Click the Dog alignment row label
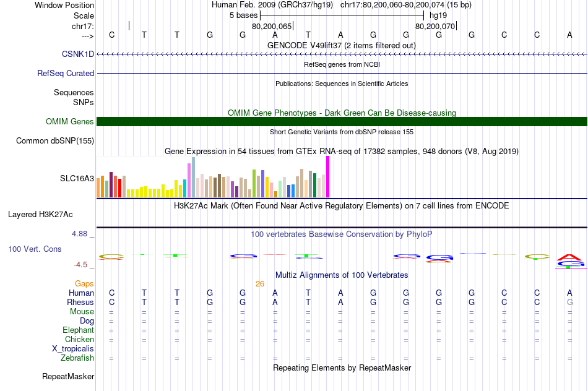588x391 pixels. [87, 321]
